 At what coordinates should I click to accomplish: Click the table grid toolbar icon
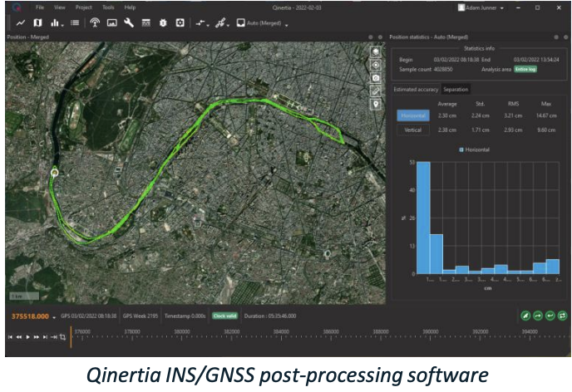tap(146, 23)
